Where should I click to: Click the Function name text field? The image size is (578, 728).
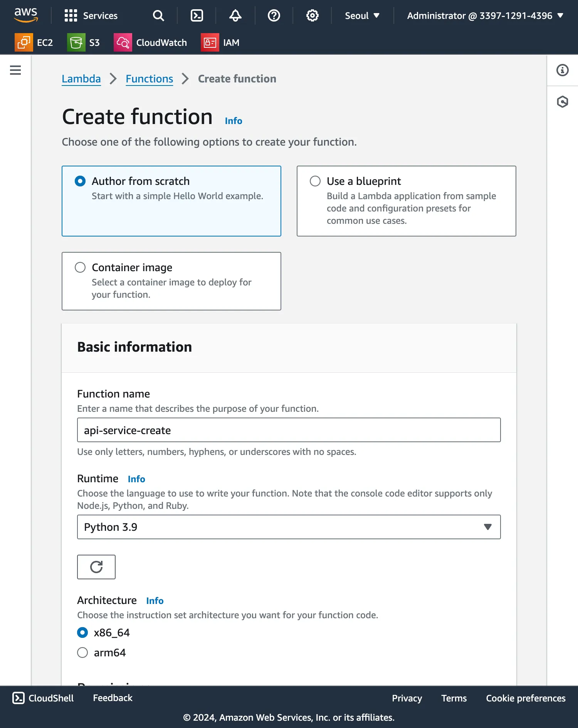pos(289,430)
